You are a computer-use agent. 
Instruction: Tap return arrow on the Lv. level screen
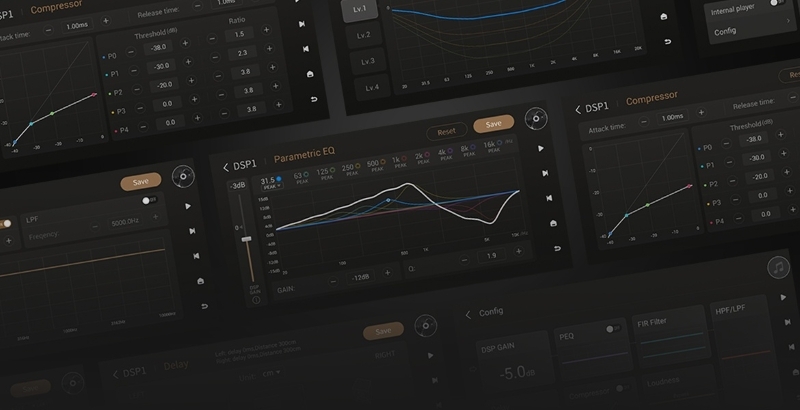coord(668,41)
